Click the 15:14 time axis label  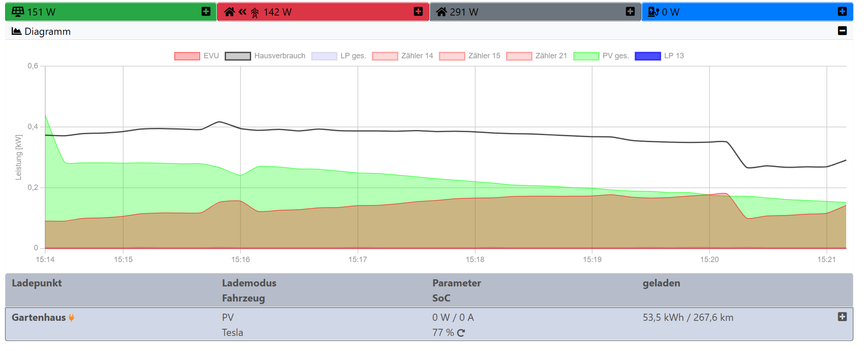(x=45, y=260)
